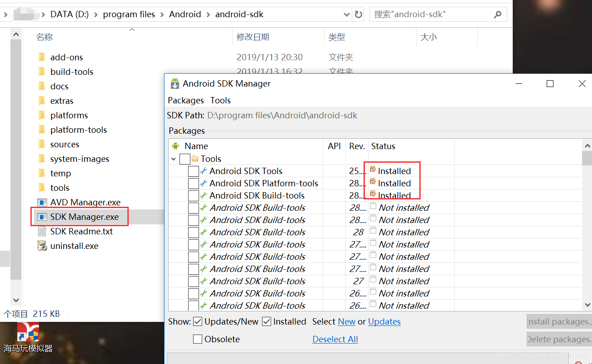Click the API column header
The image size is (592, 364).
click(x=334, y=146)
